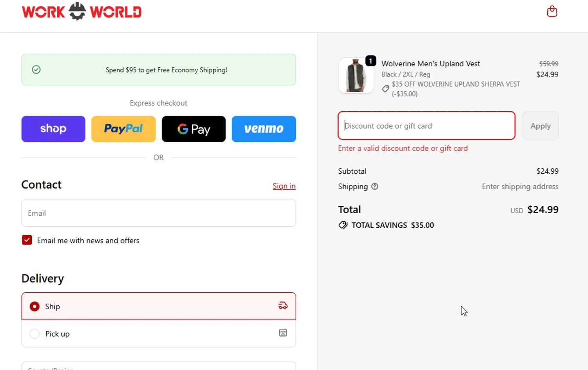Select the Pick up delivery option
Image resolution: width=588 pixels, height=370 pixels.
[x=35, y=334]
